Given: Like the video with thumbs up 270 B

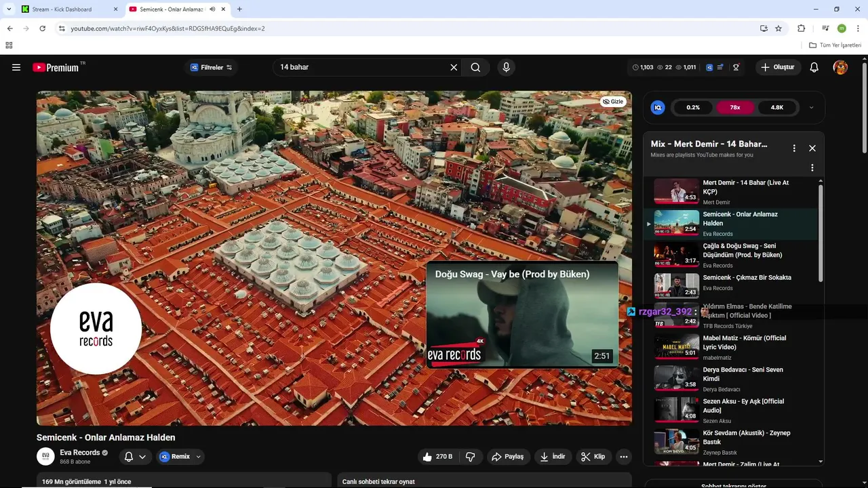Looking at the screenshot, I should [437, 457].
